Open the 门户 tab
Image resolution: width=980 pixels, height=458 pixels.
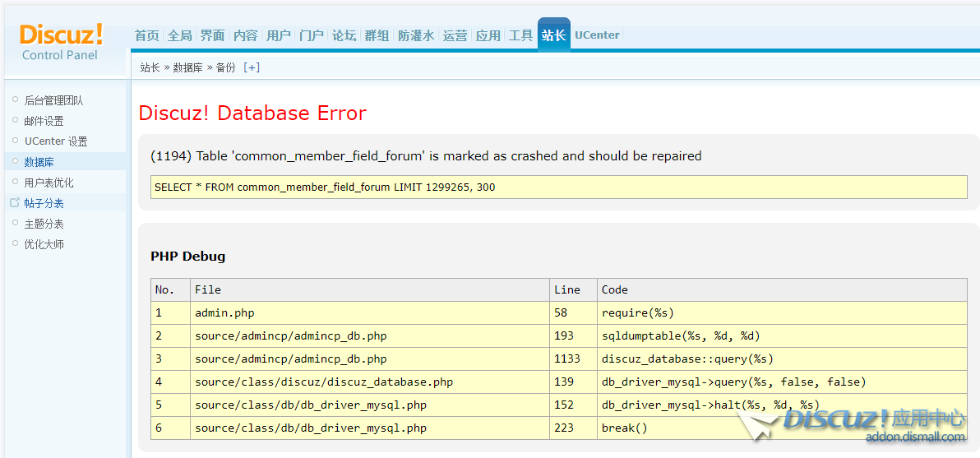click(312, 35)
